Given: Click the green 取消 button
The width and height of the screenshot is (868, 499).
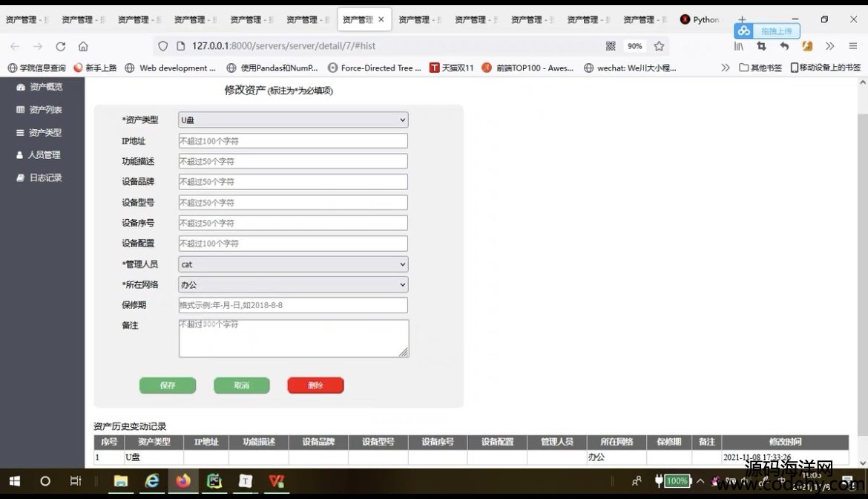Looking at the screenshot, I should [x=242, y=385].
